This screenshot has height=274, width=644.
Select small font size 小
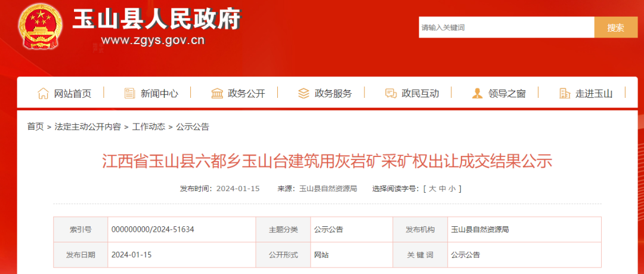coord(452,189)
